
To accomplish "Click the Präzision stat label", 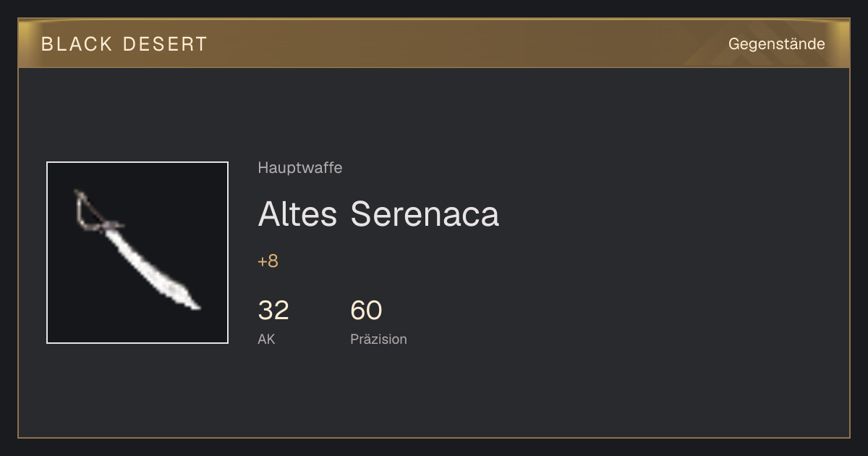I will [x=378, y=339].
